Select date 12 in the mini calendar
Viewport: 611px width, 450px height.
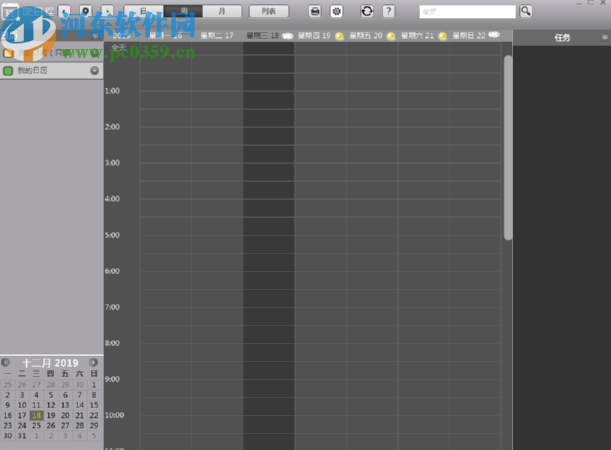tap(51, 405)
